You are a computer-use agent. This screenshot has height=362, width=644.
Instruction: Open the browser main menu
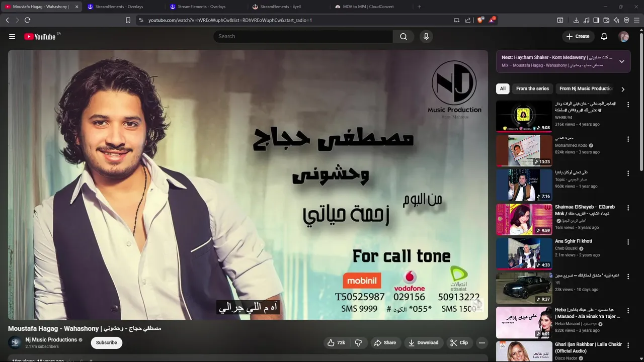coord(637,20)
